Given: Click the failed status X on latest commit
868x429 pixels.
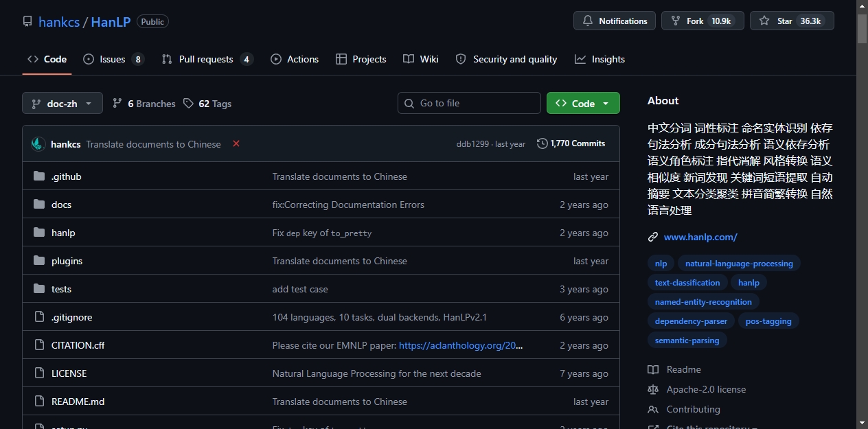Looking at the screenshot, I should click(x=236, y=143).
